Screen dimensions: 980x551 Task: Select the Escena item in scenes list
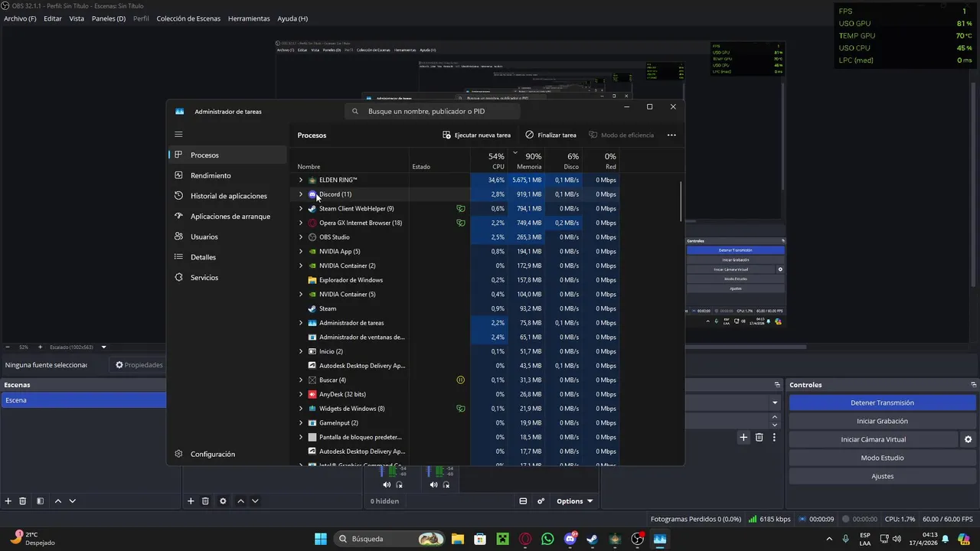coord(83,400)
